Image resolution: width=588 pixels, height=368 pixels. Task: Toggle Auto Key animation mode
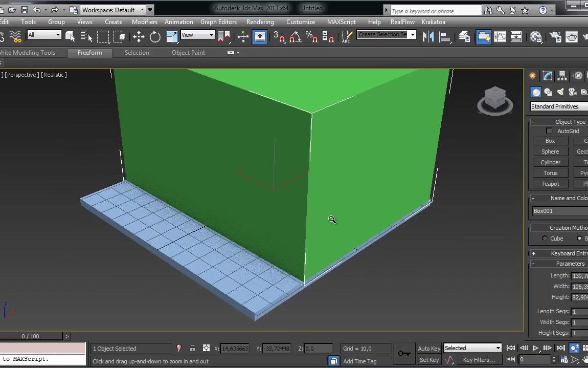(x=429, y=348)
